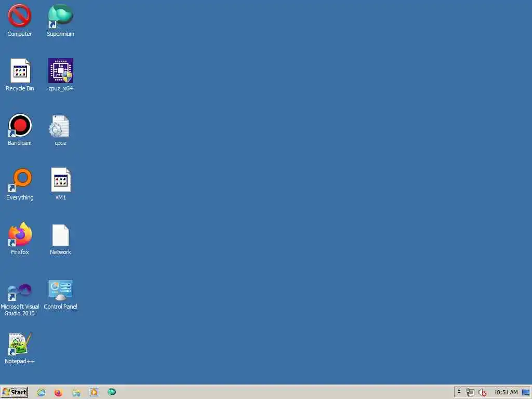Open the muted volume tray icon
Screen dimensions: 532x399
pyautogui.click(x=482, y=393)
